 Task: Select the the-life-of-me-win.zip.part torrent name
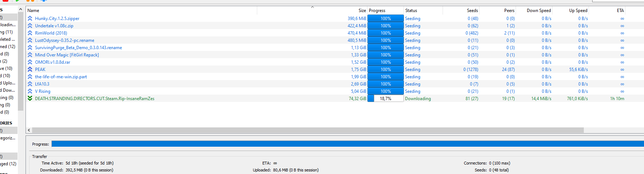pos(61,76)
